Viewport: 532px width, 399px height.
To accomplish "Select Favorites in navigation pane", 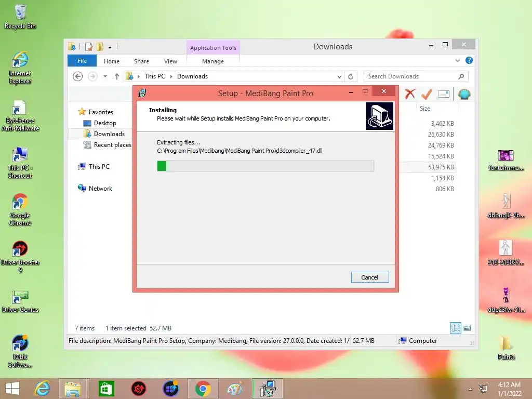I will pos(101,112).
